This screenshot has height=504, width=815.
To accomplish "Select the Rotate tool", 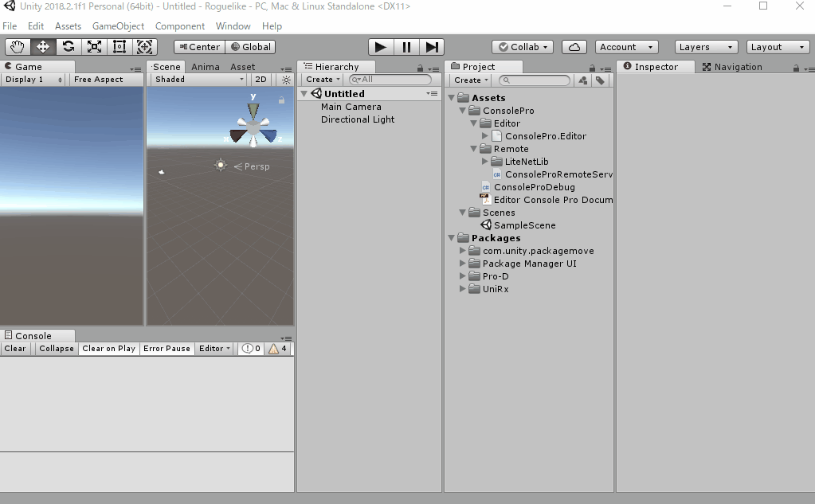I will [x=68, y=47].
